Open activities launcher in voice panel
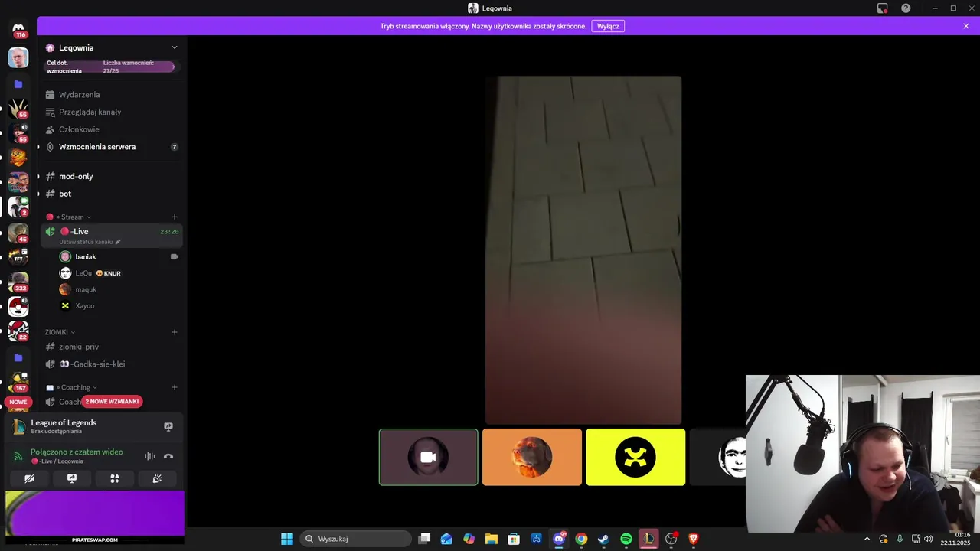Screen dimensions: 980x551 pyautogui.click(x=115, y=478)
